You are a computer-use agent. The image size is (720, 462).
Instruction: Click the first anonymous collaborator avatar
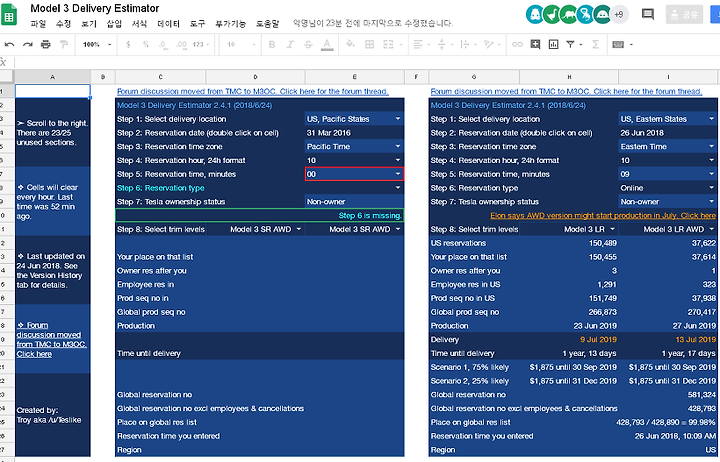click(534, 14)
